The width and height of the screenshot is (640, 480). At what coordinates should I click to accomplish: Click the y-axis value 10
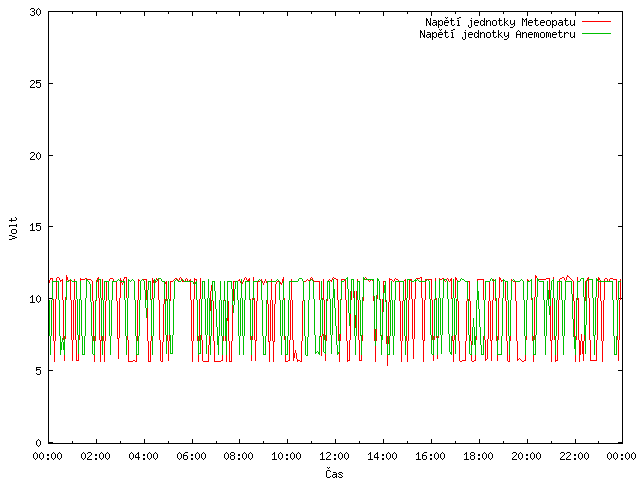36,299
